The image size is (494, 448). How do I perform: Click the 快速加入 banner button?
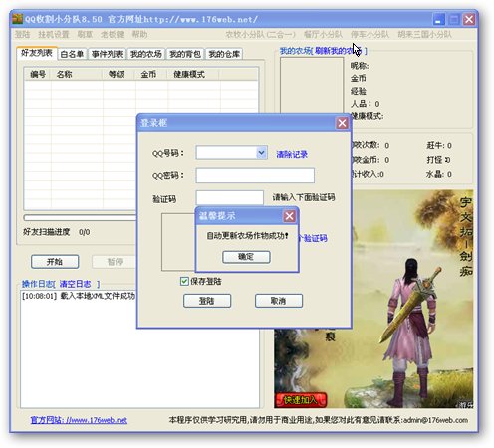[301, 400]
